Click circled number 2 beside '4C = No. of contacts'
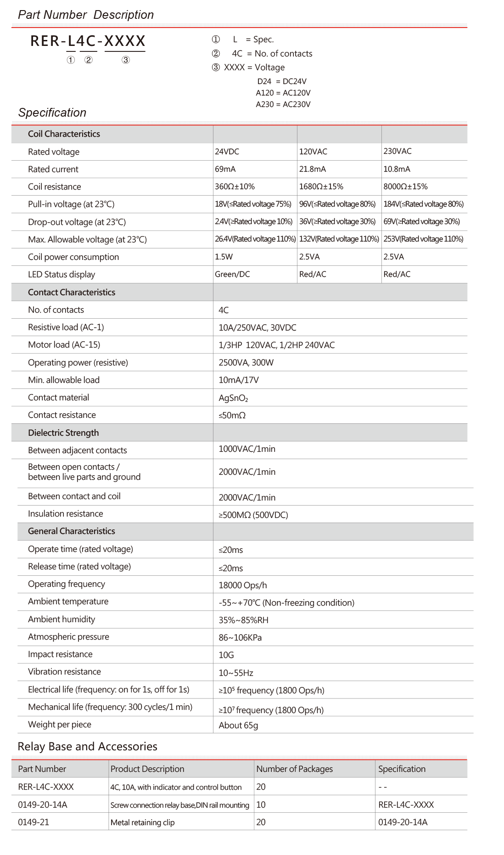This screenshot has width=504, height=855. coord(216,54)
